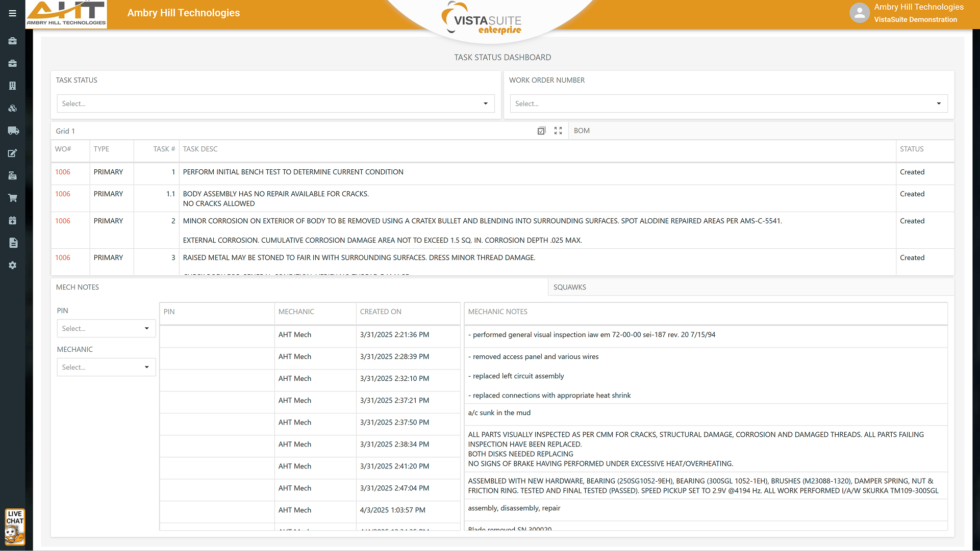Sort by the Created On column header

[x=381, y=311]
